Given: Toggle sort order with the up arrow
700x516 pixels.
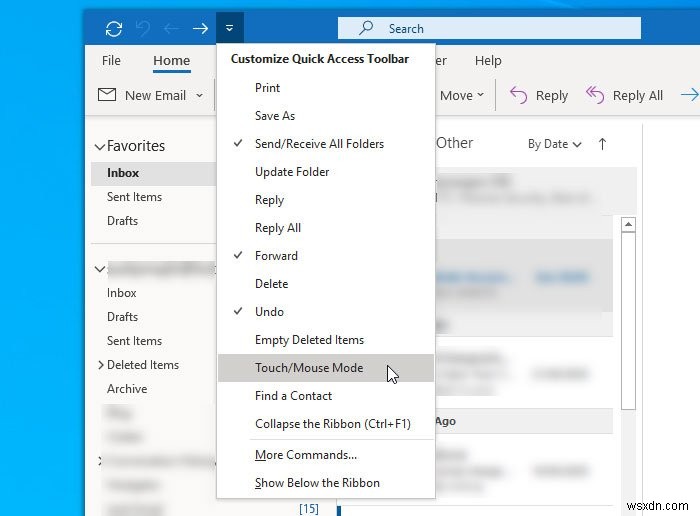Looking at the screenshot, I should [602, 144].
